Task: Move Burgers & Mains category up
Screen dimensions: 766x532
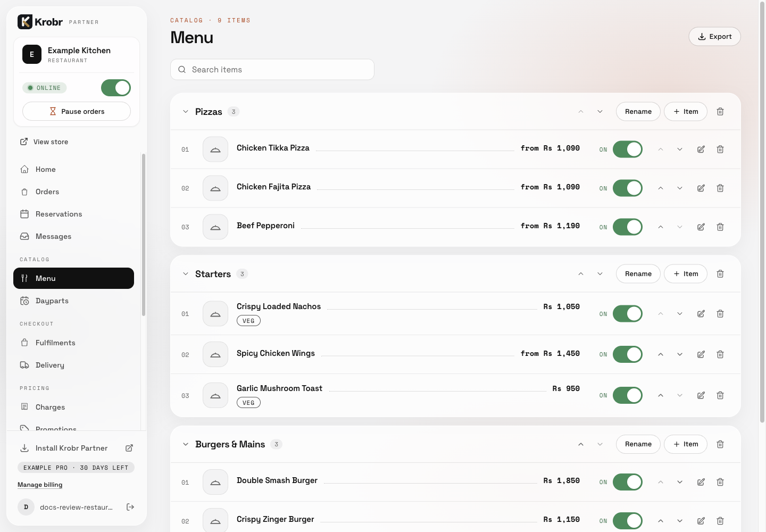Action: click(x=581, y=444)
